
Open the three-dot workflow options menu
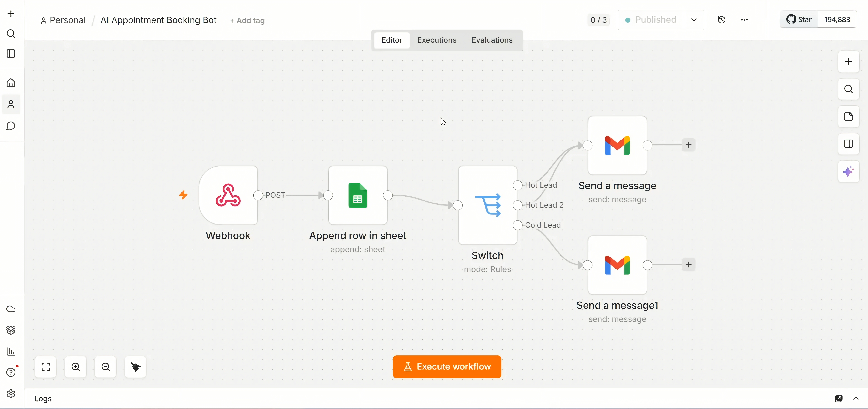(x=744, y=20)
